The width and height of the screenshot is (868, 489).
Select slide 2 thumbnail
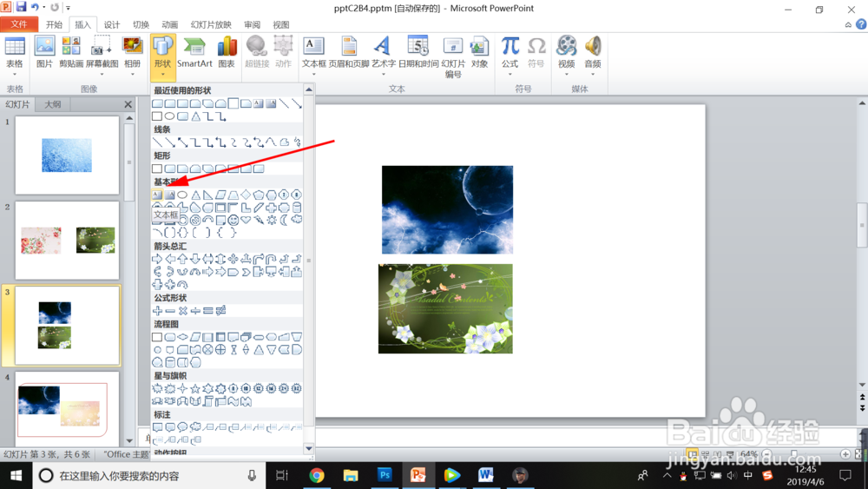tap(67, 241)
